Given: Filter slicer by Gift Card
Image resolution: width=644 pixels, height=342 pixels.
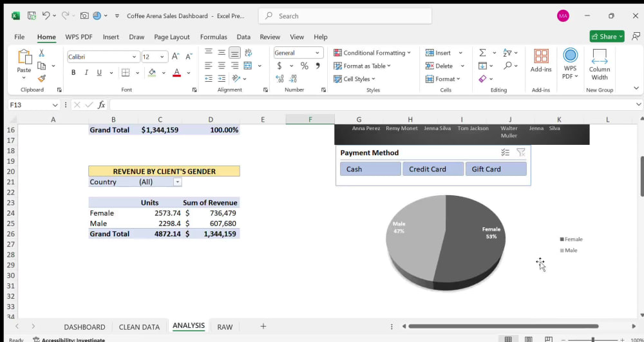Looking at the screenshot, I should pos(496,169).
